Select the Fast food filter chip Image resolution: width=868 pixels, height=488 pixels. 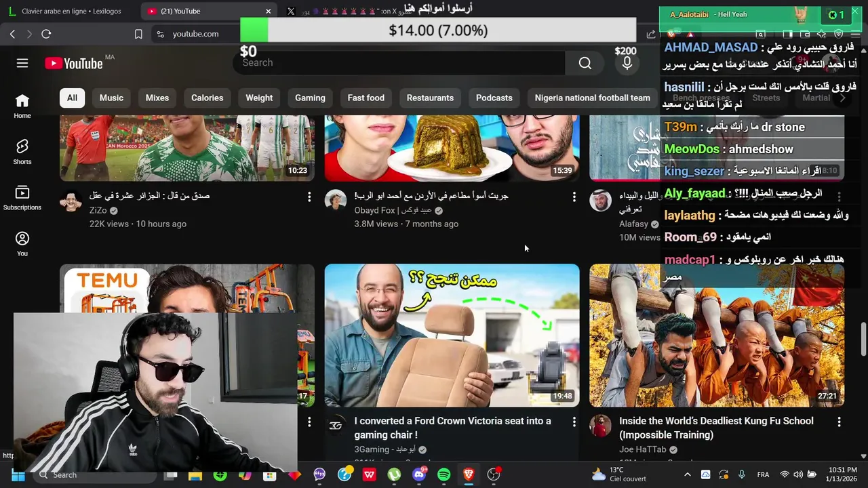(366, 98)
